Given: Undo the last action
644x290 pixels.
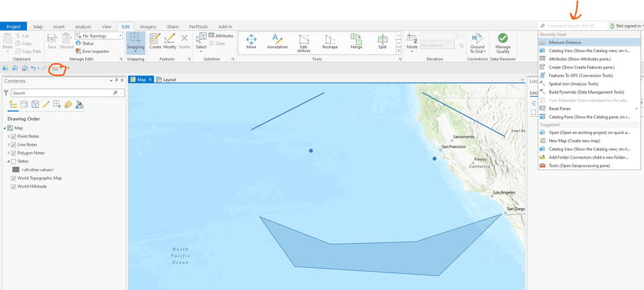Looking at the screenshot, I should [34, 68].
